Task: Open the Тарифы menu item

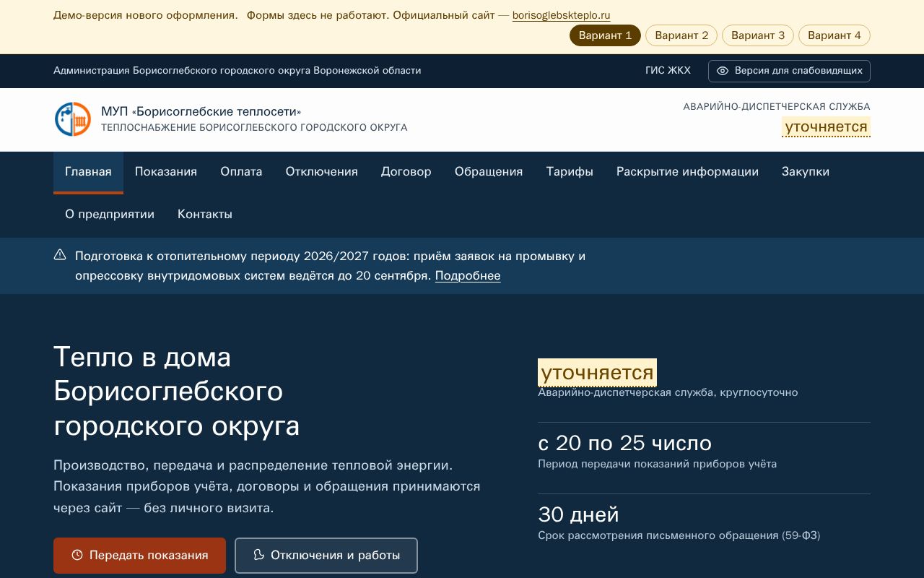Action: [x=570, y=172]
